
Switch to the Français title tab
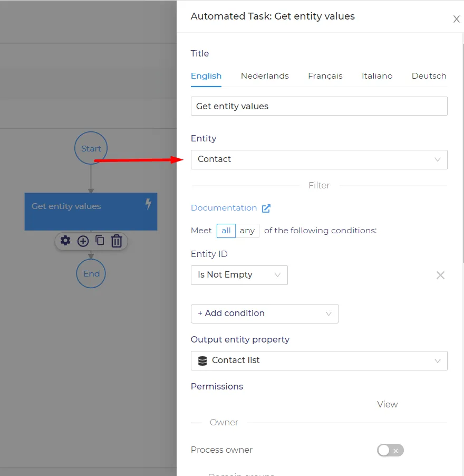[325, 76]
